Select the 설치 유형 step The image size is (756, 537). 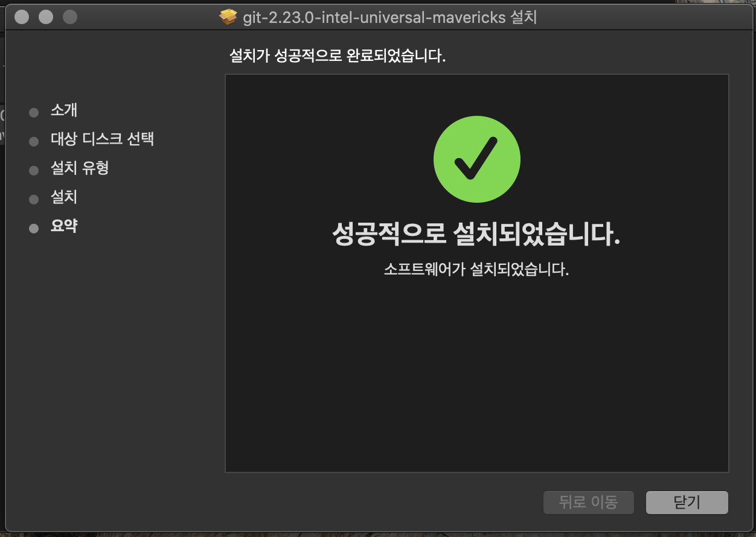pyautogui.click(x=80, y=168)
